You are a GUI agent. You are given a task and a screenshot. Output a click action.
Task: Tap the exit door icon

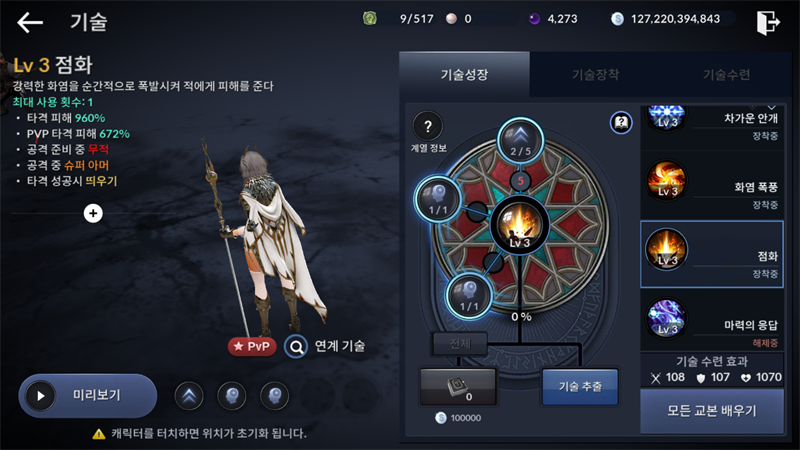[768, 22]
